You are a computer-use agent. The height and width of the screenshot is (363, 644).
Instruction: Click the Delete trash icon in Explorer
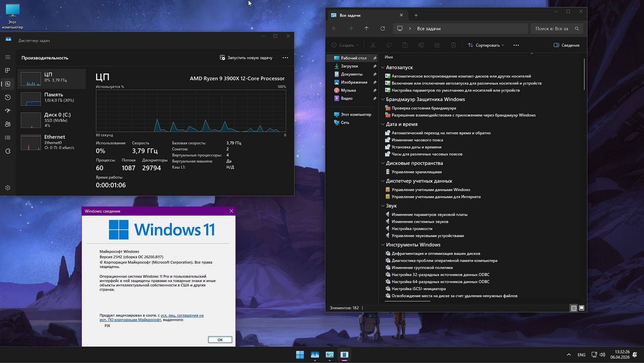tap(453, 45)
